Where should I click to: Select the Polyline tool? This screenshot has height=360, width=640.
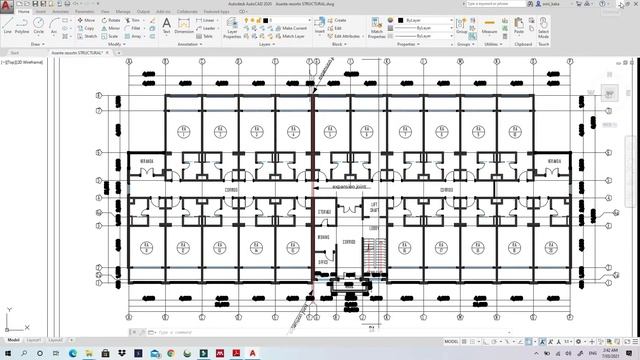click(22, 25)
